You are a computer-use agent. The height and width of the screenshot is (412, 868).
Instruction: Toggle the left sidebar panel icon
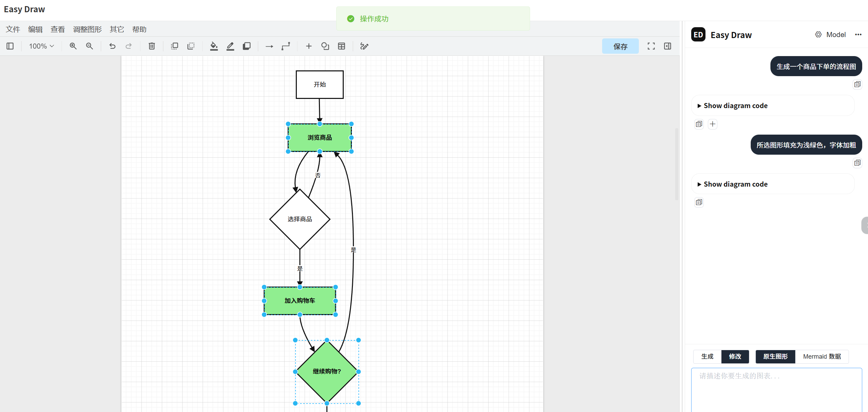click(10, 46)
